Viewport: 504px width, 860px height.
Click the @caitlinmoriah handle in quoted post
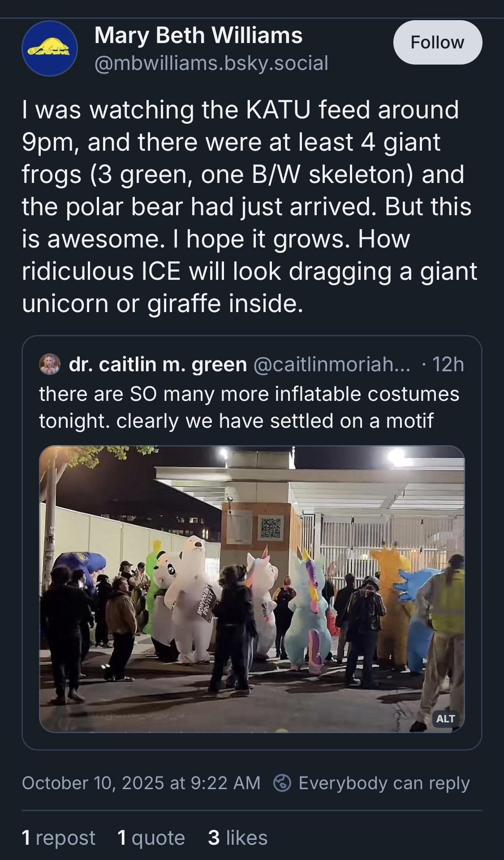point(332,365)
